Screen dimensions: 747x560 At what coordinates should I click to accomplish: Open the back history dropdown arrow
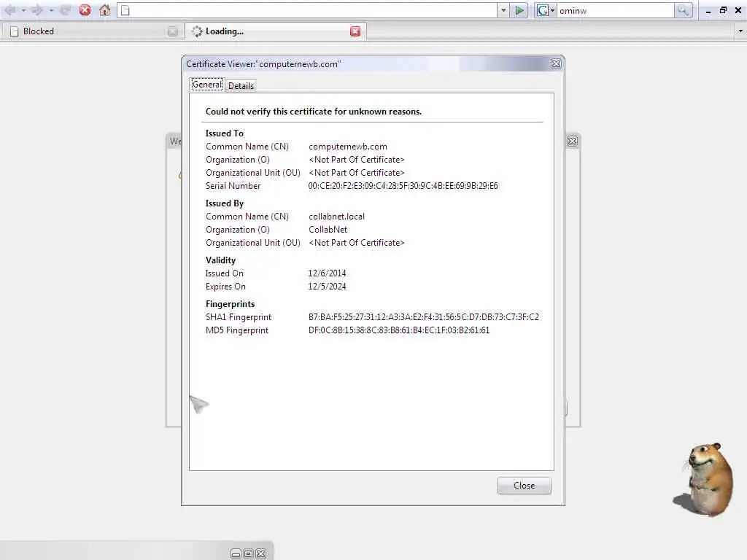click(x=23, y=10)
